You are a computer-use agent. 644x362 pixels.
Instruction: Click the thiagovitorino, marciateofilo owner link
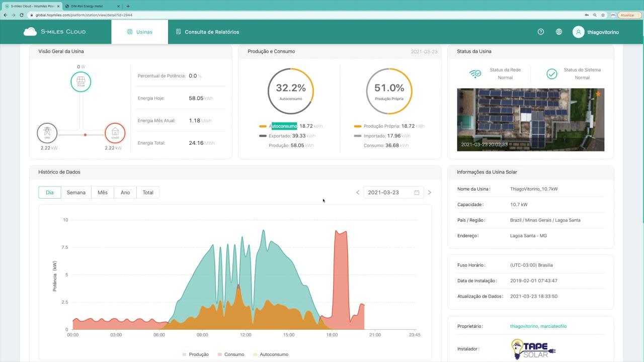pos(538,326)
